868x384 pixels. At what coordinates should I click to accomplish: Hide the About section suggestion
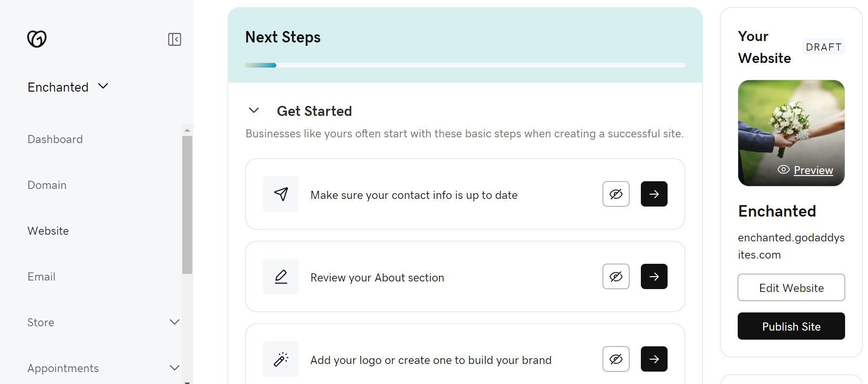[616, 276]
